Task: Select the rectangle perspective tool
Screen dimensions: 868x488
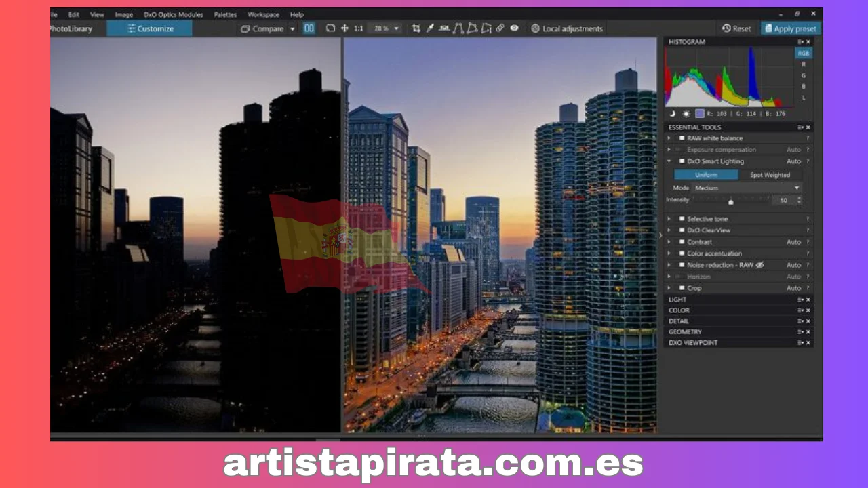Action: pos(472,28)
